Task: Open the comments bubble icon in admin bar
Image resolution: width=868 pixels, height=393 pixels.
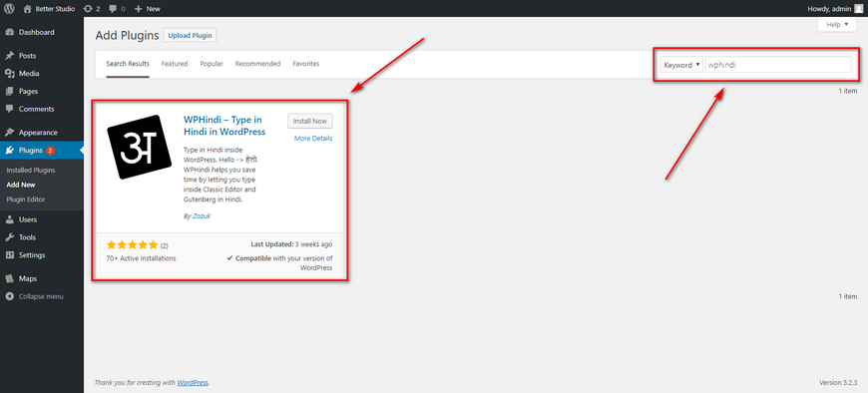Action: [113, 9]
